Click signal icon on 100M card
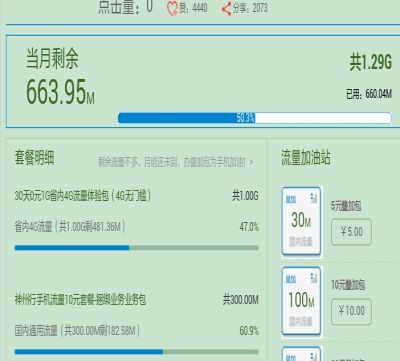This screenshot has height=361, width=400. tap(314, 278)
